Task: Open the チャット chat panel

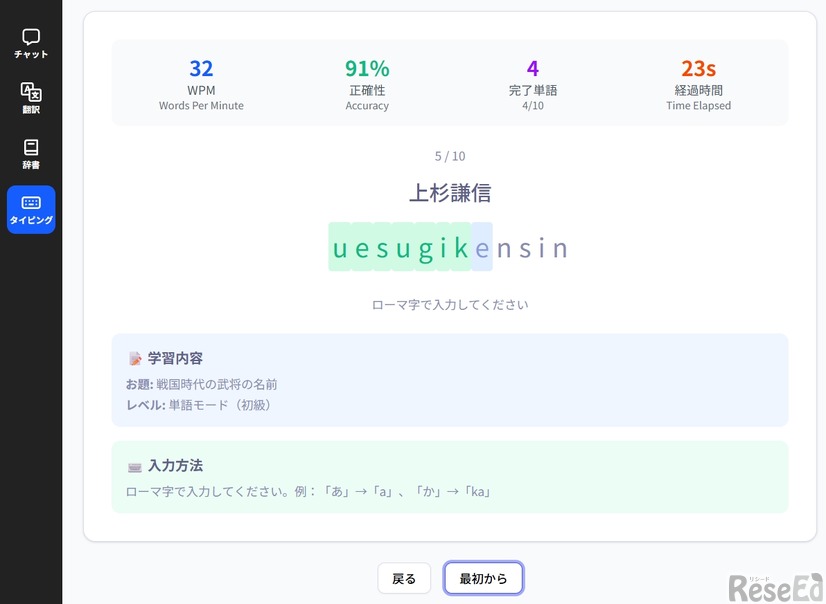Action: (31, 42)
